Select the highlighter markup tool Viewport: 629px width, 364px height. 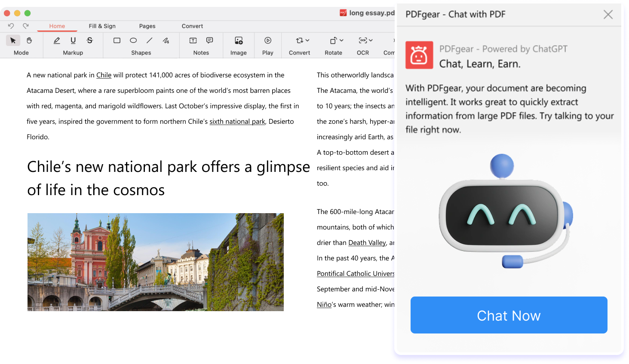tap(57, 40)
